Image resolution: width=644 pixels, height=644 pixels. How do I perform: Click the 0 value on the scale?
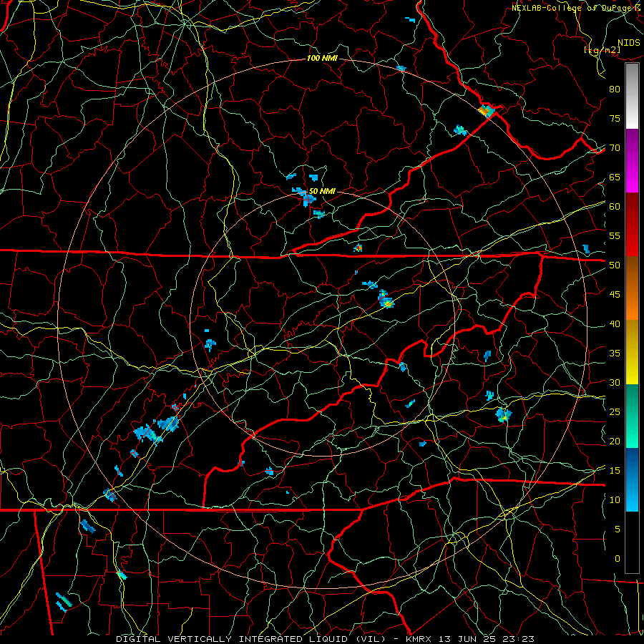tap(618, 559)
